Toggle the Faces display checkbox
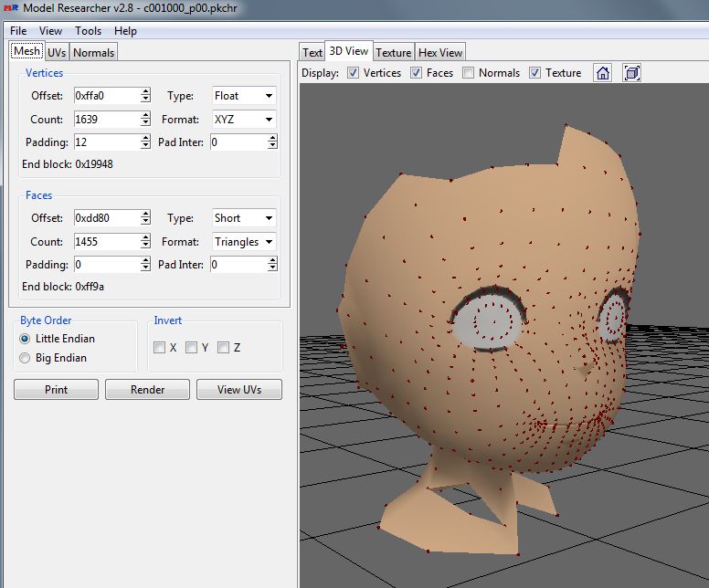The width and height of the screenshot is (709, 588). click(x=416, y=73)
